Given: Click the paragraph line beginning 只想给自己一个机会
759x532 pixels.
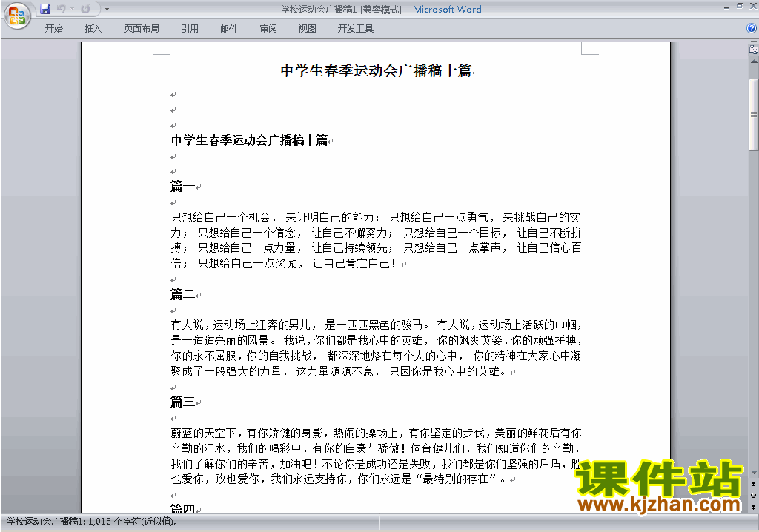Looking at the screenshot, I should click(x=376, y=217).
